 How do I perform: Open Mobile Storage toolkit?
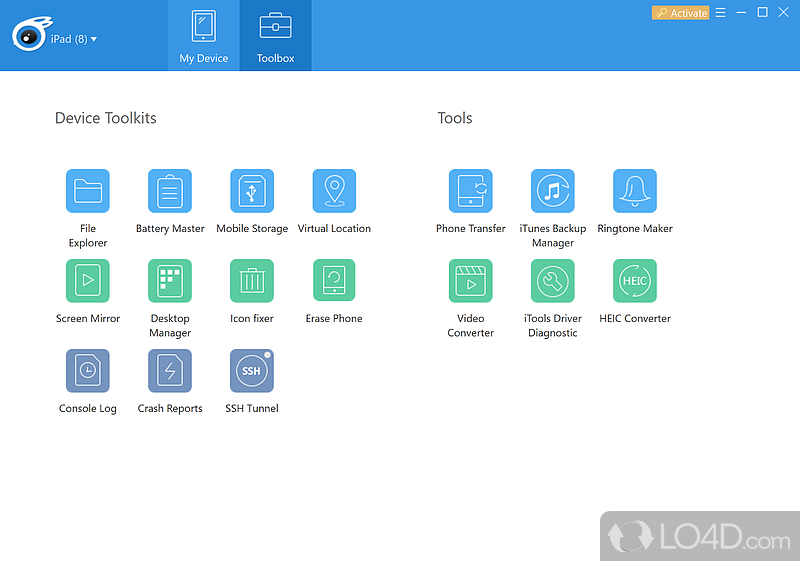point(252,191)
